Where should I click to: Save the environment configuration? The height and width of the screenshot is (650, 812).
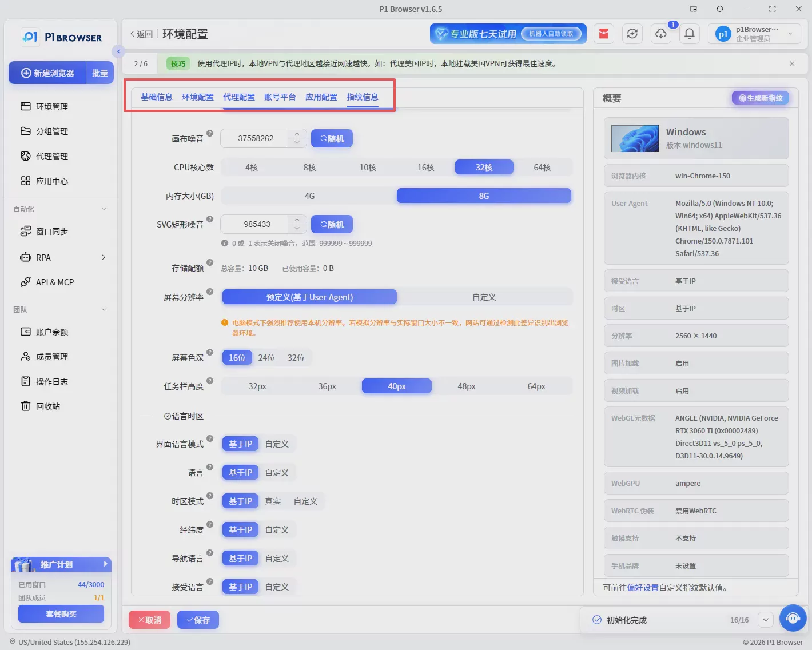click(x=198, y=620)
